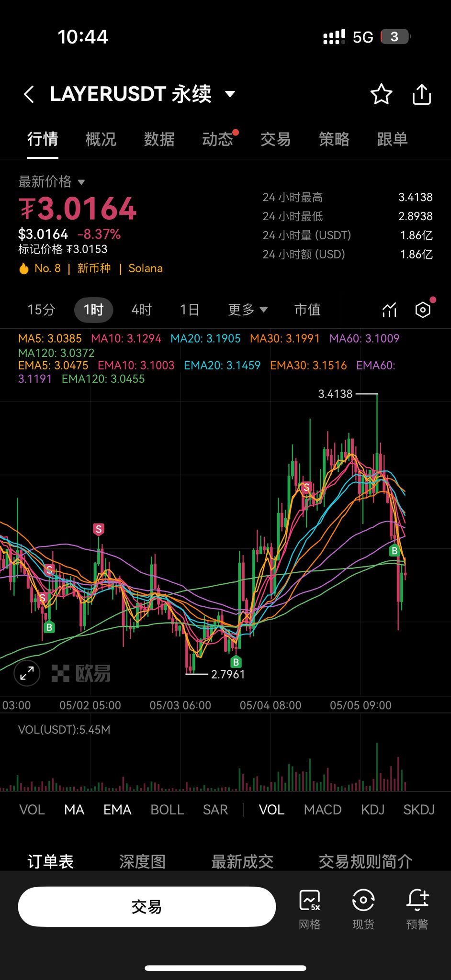Add LAYERUSDT to favorites with star icon
Viewport: 451px width, 980px height.
(381, 94)
